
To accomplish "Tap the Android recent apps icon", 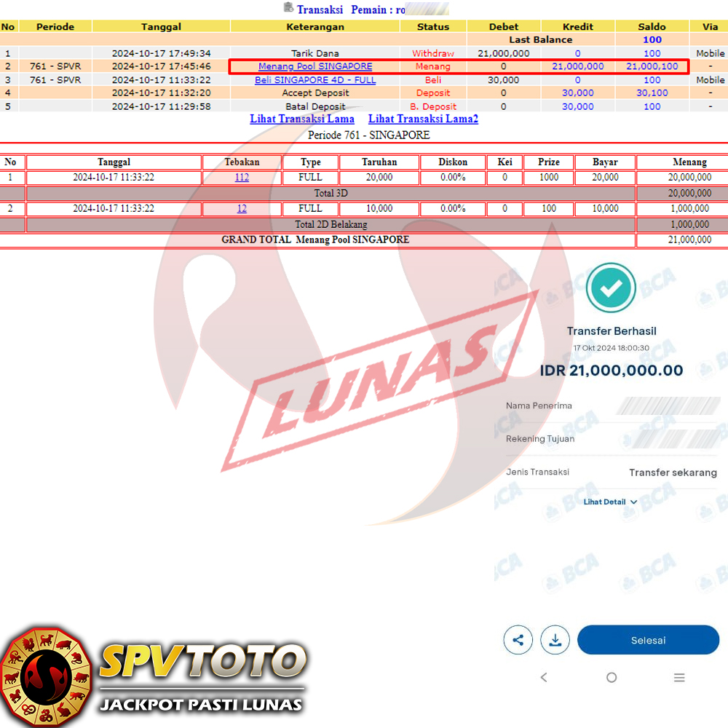I will pos(679,678).
